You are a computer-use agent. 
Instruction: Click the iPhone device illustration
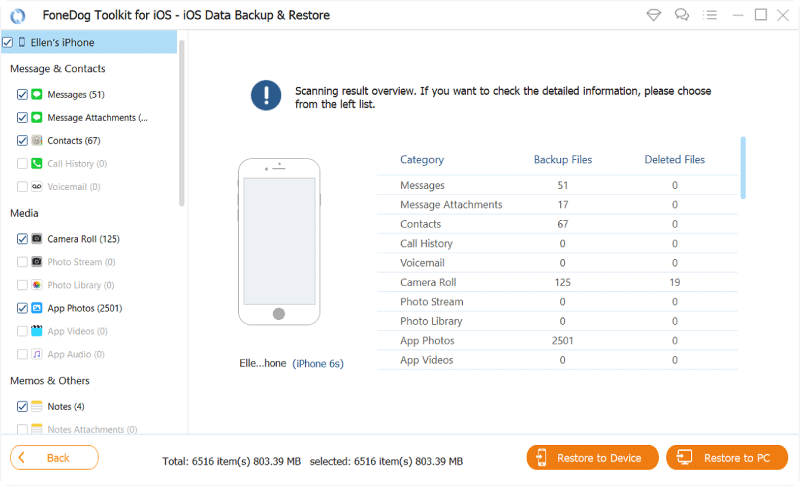tap(279, 241)
